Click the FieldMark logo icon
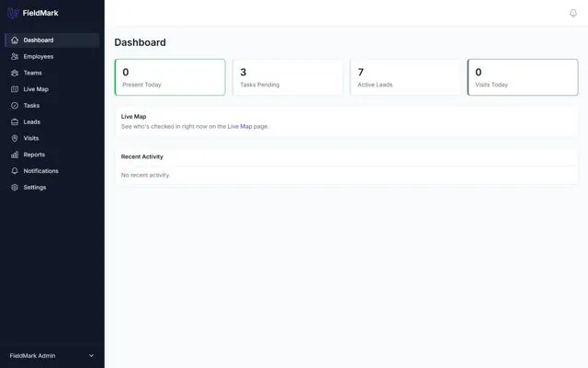Screen dimensions: 588x368 click(x=13, y=13)
